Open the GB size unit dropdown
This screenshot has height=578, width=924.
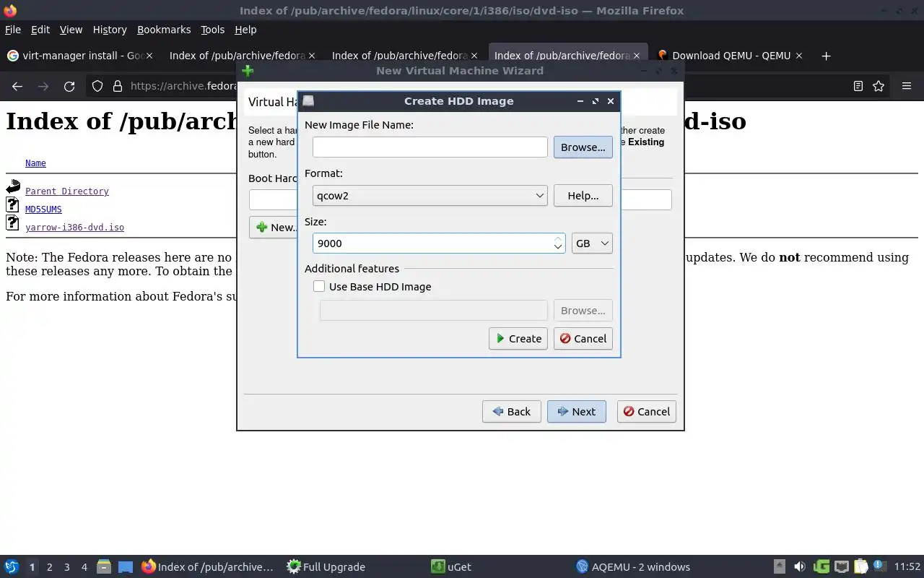tap(592, 243)
